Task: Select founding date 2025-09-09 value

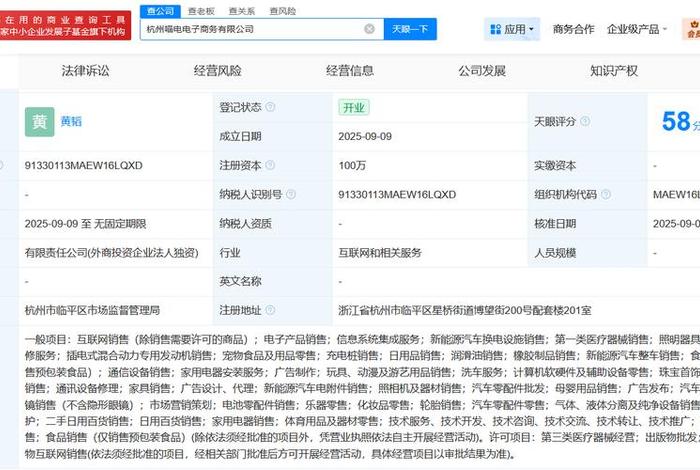Action: point(365,137)
